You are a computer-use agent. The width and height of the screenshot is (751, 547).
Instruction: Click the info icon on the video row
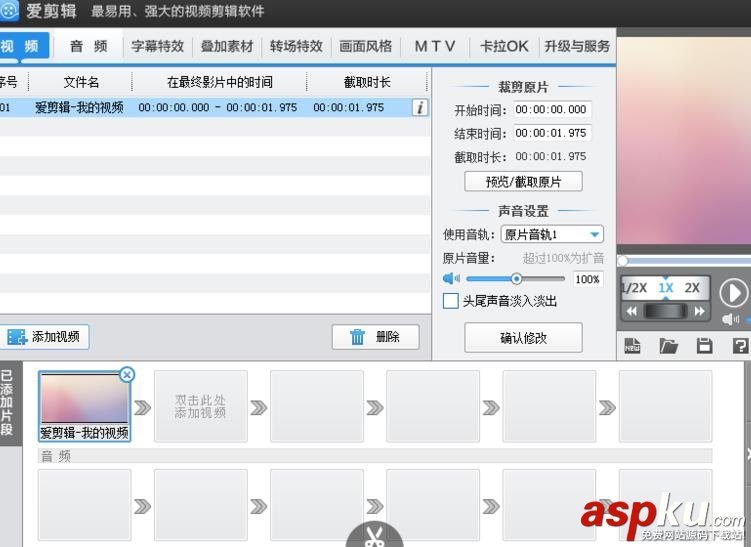pos(420,107)
